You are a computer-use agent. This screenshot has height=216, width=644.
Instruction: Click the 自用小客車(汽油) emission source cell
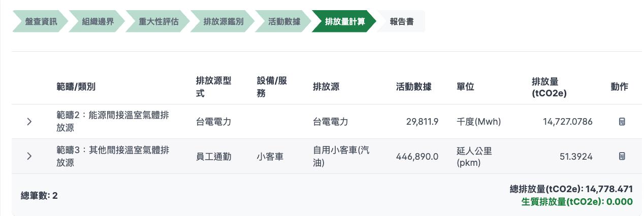[341, 156]
